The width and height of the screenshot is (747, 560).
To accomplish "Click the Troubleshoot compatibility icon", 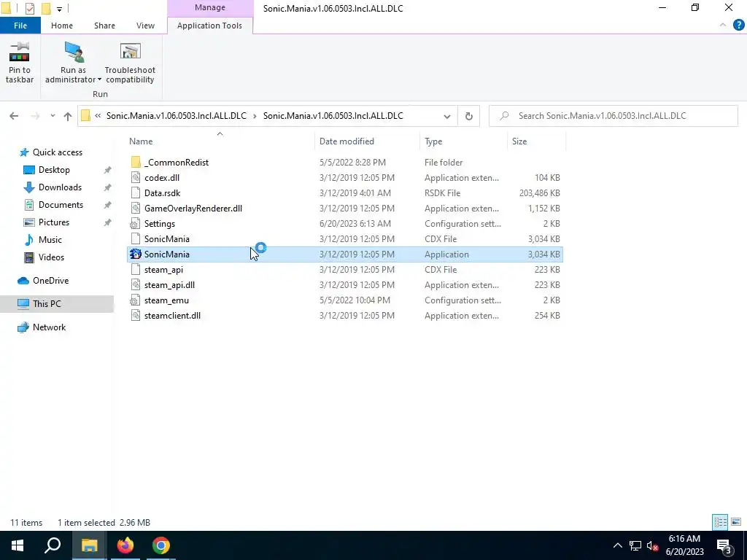I will 130,52.
